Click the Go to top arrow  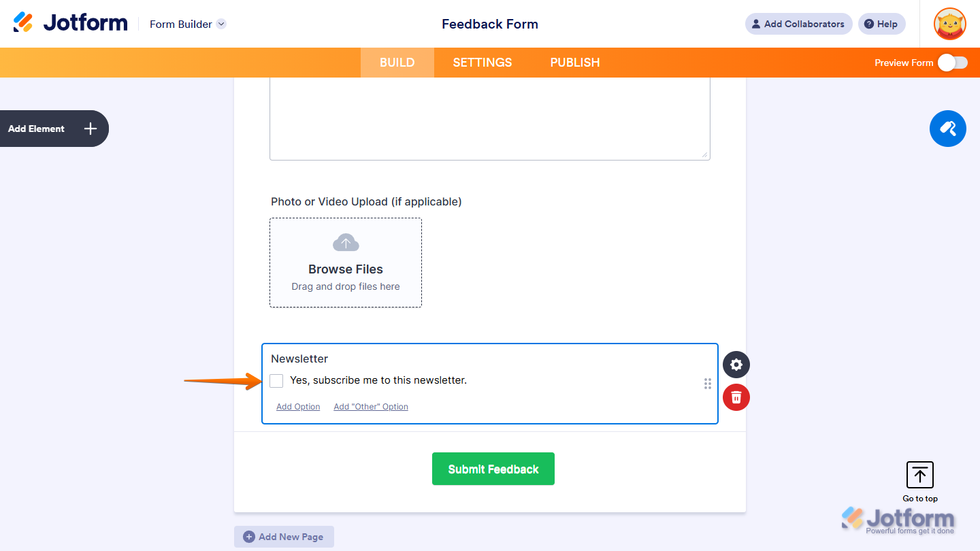point(919,475)
